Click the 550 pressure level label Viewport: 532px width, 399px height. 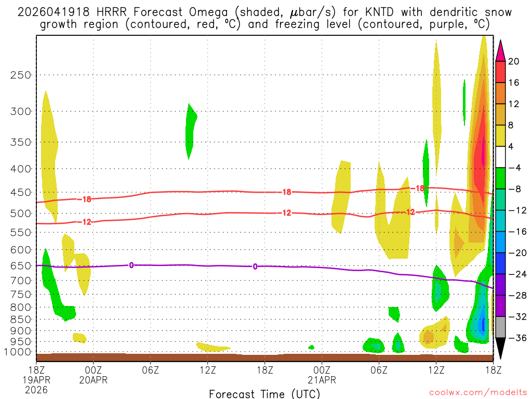point(21,232)
